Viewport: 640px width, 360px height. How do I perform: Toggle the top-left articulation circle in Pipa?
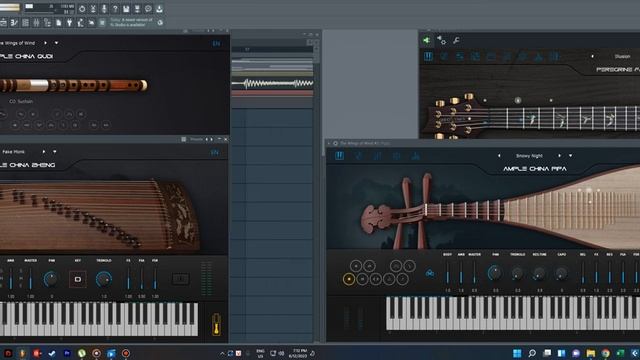pyautogui.click(x=356, y=266)
